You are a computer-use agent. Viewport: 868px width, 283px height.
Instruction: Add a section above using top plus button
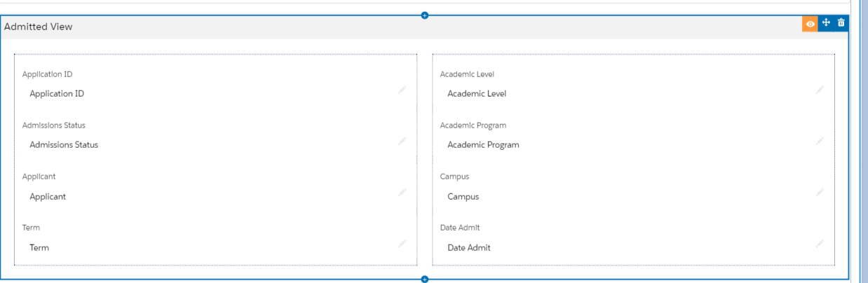(425, 15)
